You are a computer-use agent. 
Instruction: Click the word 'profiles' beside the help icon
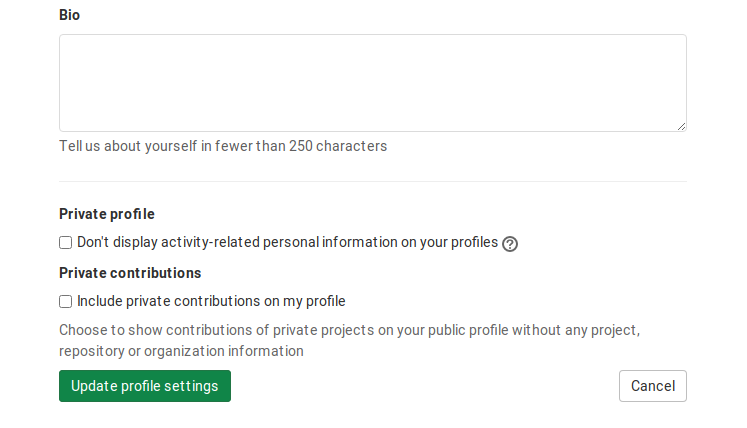tap(474, 242)
